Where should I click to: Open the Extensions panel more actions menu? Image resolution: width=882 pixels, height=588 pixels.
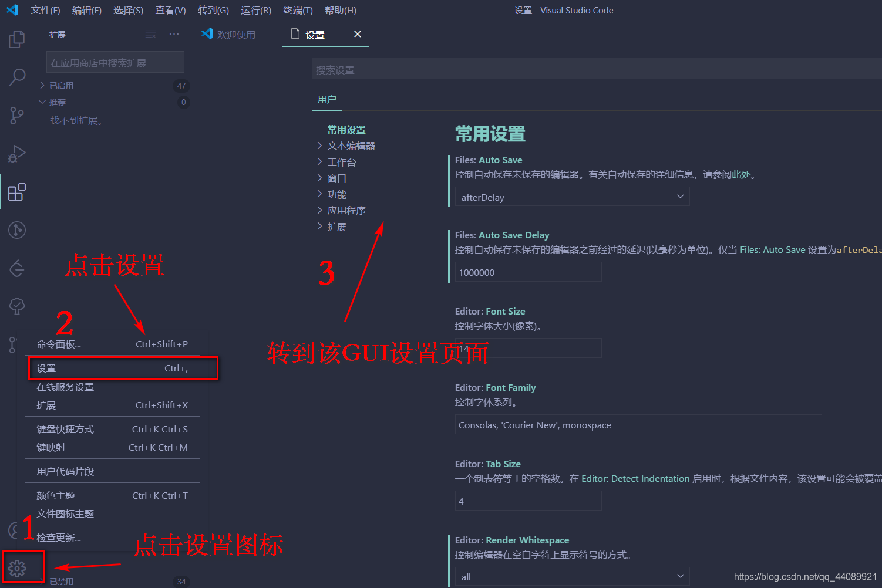pos(174,35)
